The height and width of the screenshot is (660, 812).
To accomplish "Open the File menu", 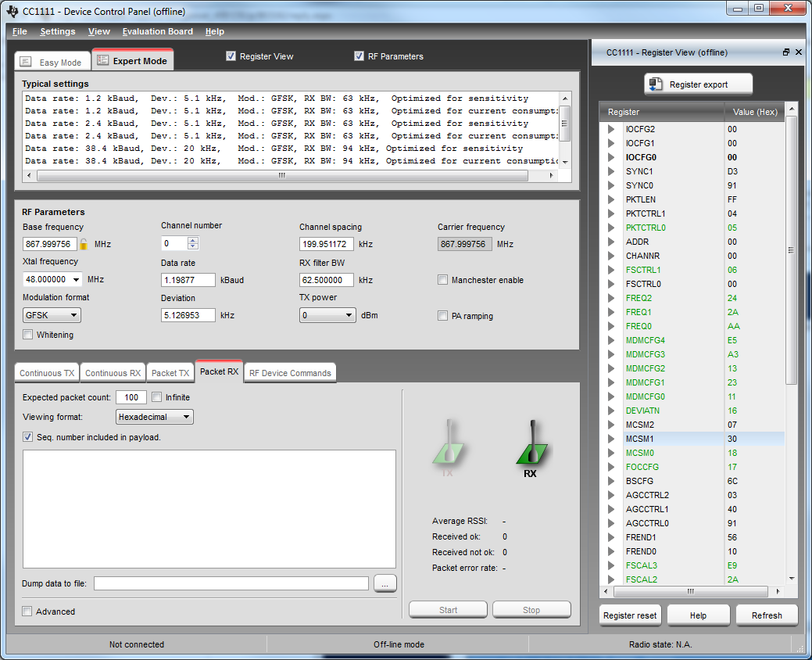I will click(20, 31).
